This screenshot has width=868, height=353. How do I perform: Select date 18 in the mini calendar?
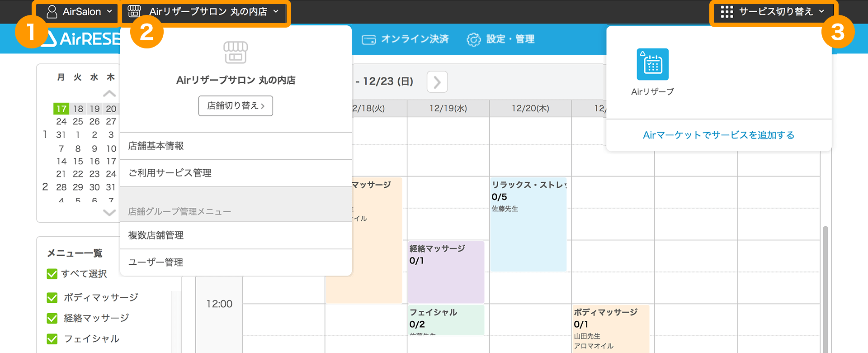(78, 109)
